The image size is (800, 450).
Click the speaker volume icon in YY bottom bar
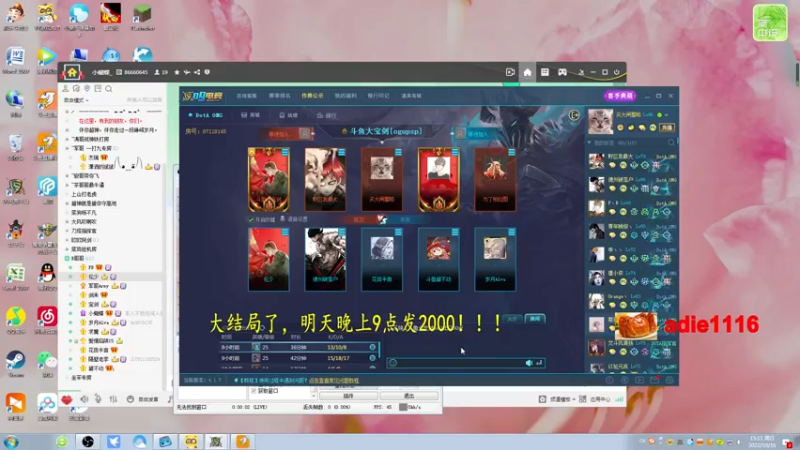(x=84, y=399)
